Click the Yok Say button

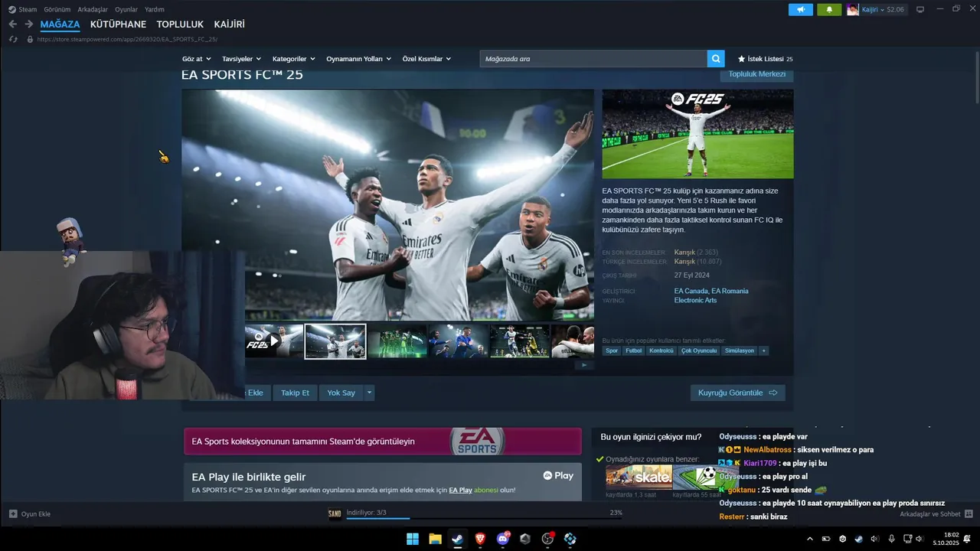click(341, 393)
